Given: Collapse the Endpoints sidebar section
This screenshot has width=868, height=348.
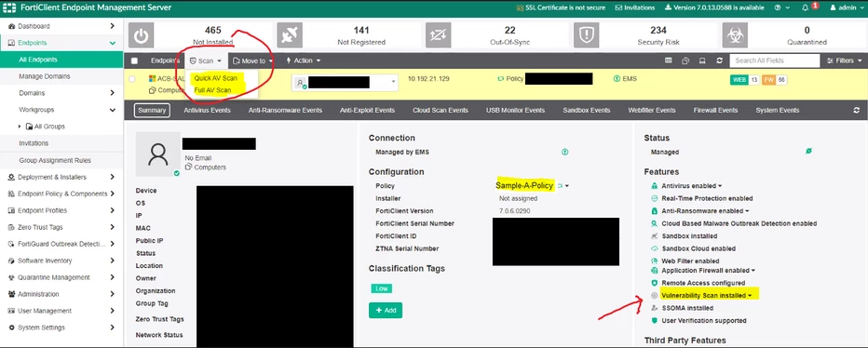Looking at the screenshot, I should (113, 43).
